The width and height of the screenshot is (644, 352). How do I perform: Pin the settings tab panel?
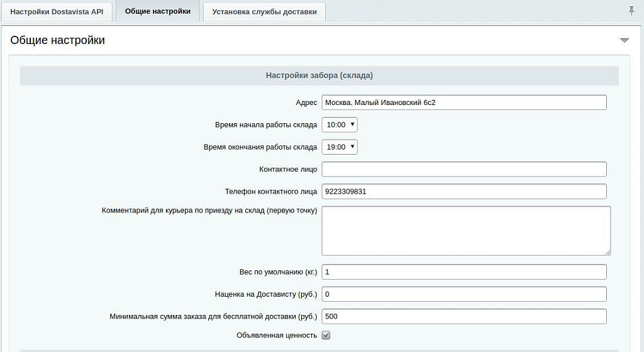click(631, 11)
